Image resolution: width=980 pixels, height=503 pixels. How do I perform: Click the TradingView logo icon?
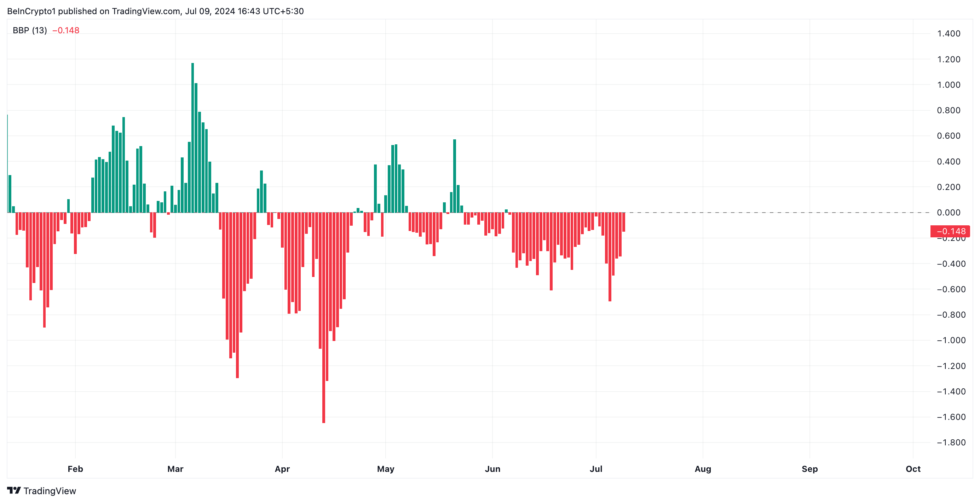[x=14, y=490]
